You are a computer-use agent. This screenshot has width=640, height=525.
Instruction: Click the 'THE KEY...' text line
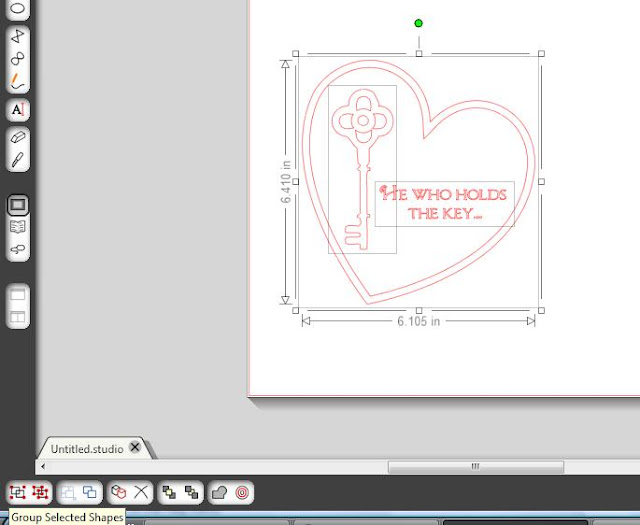tap(445, 214)
